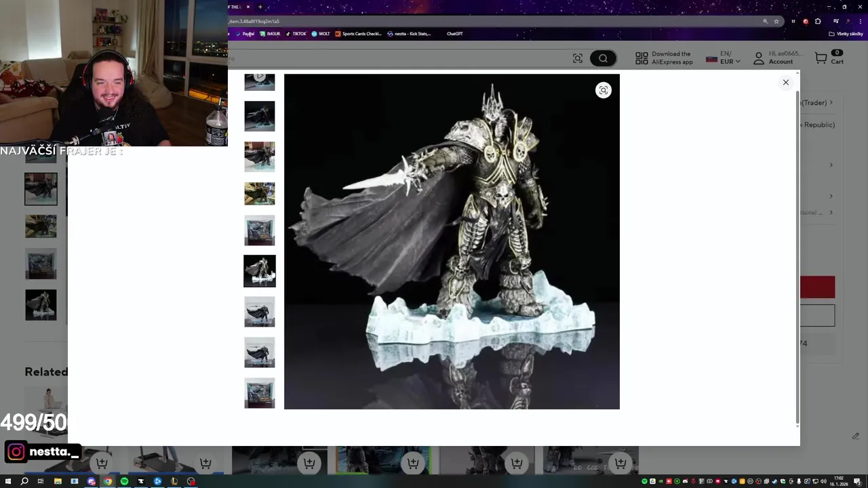Click the taskbar clock showing 17:02
Screen dimensions: 868x488
point(840,481)
